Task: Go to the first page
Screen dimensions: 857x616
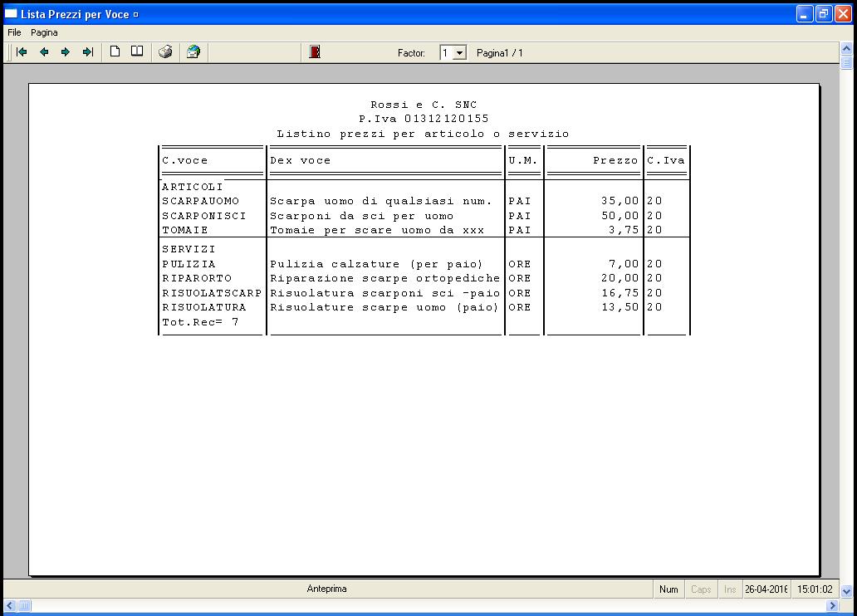Action: 22,52
